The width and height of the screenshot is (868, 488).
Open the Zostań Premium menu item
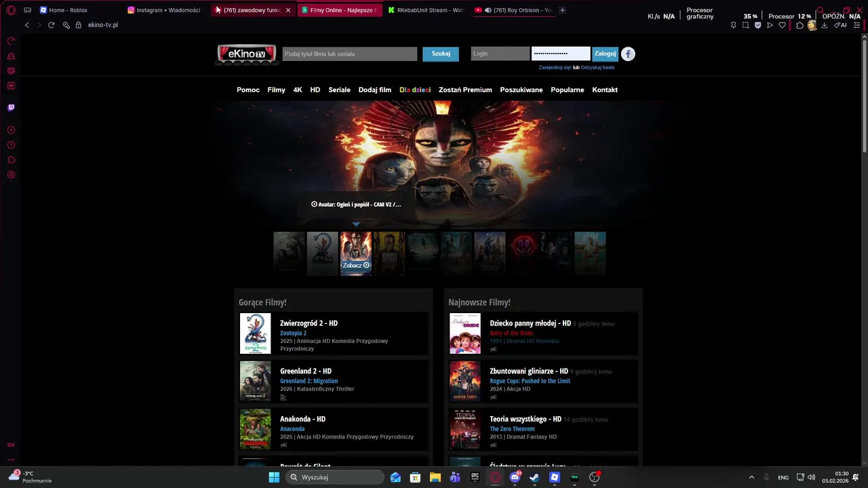pyautogui.click(x=465, y=89)
